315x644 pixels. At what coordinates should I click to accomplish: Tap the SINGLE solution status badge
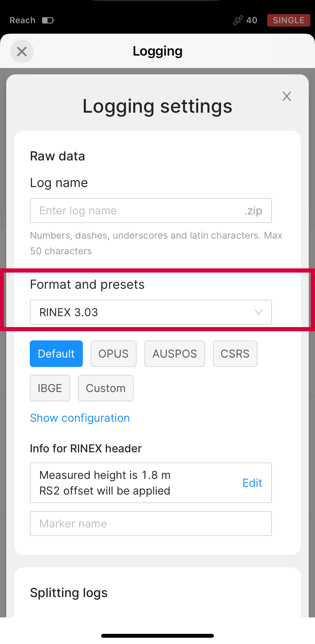pyautogui.click(x=288, y=20)
